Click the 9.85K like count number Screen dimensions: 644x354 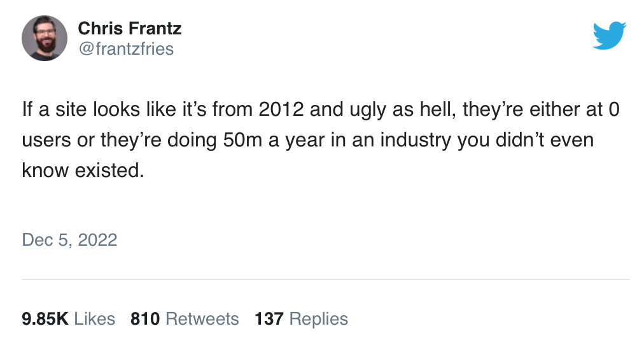(x=45, y=318)
